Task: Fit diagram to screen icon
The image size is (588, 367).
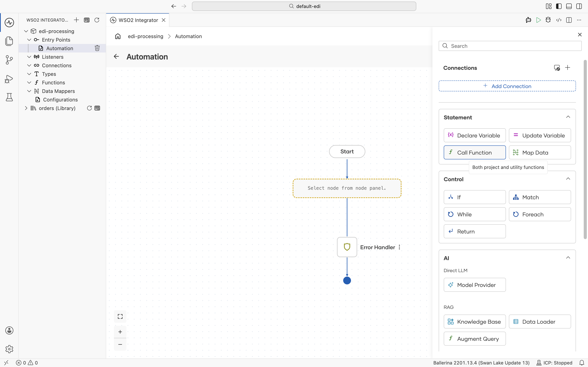Action: coord(120,316)
